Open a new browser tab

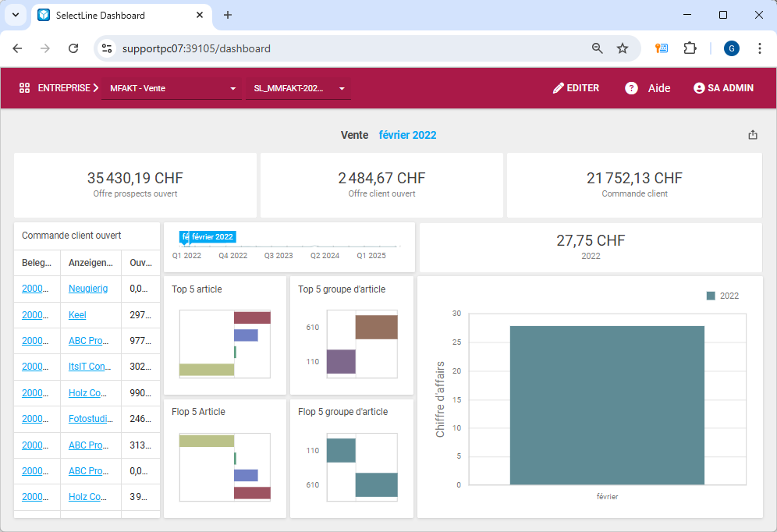[x=228, y=15]
